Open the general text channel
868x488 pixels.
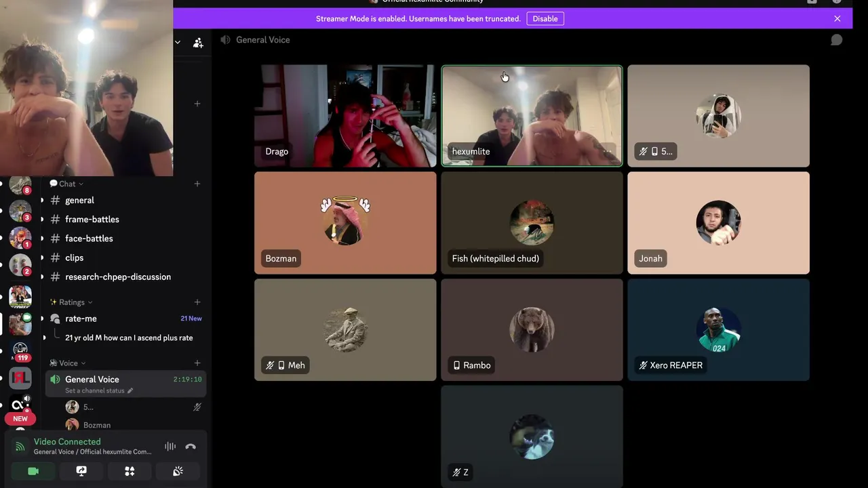click(79, 200)
